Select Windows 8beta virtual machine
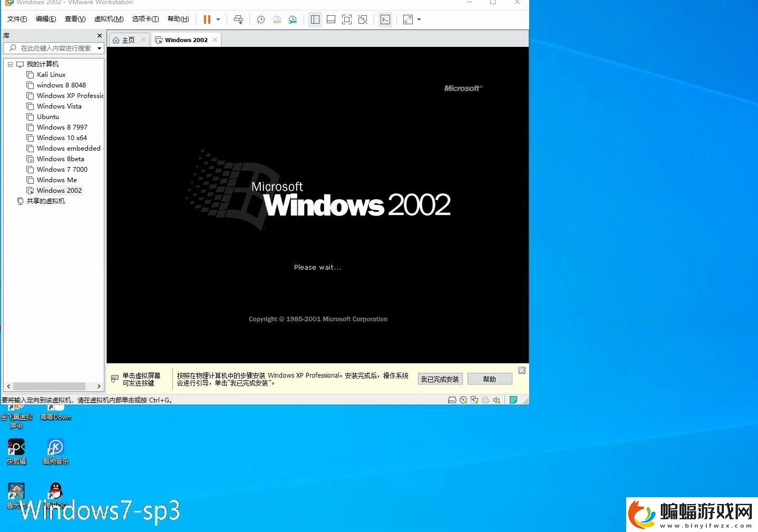The height and width of the screenshot is (532, 758). (x=60, y=159)
